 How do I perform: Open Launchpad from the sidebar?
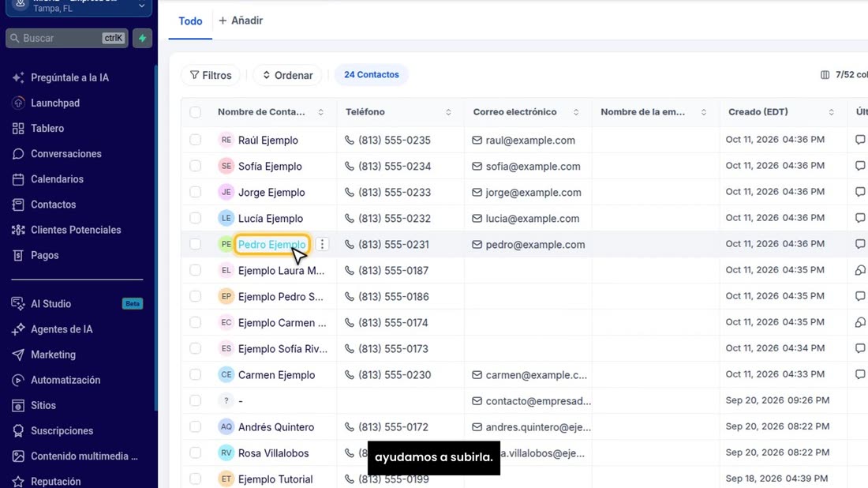(x=55, y=103)
